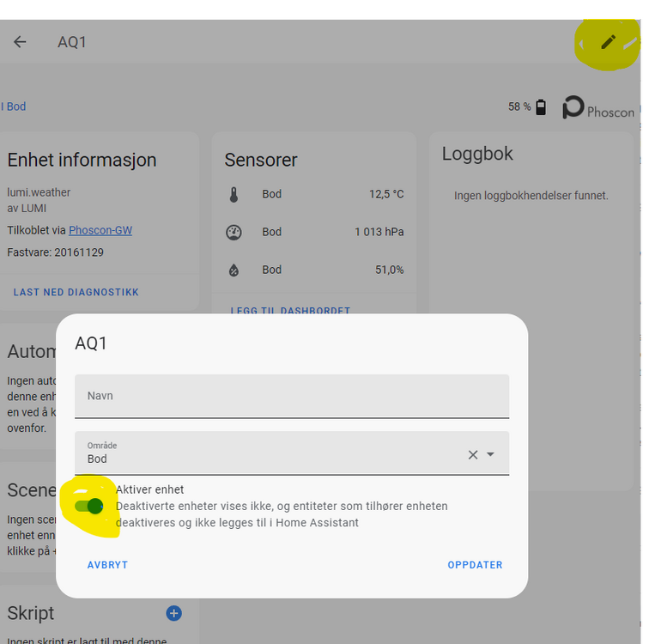Click the Phoscon logo

pyautogui.click(x=598, y=107)
